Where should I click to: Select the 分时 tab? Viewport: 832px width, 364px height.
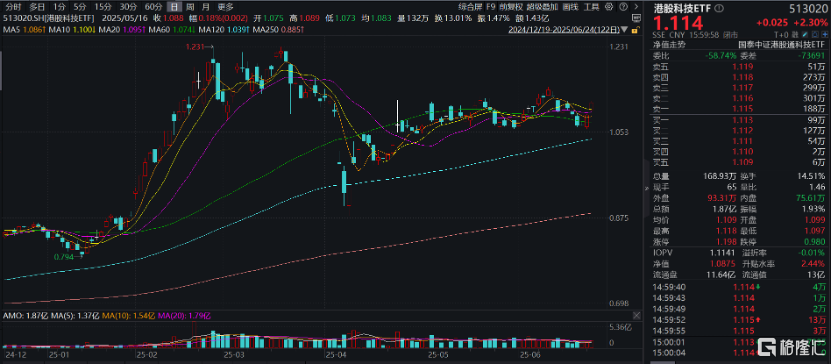13,7
